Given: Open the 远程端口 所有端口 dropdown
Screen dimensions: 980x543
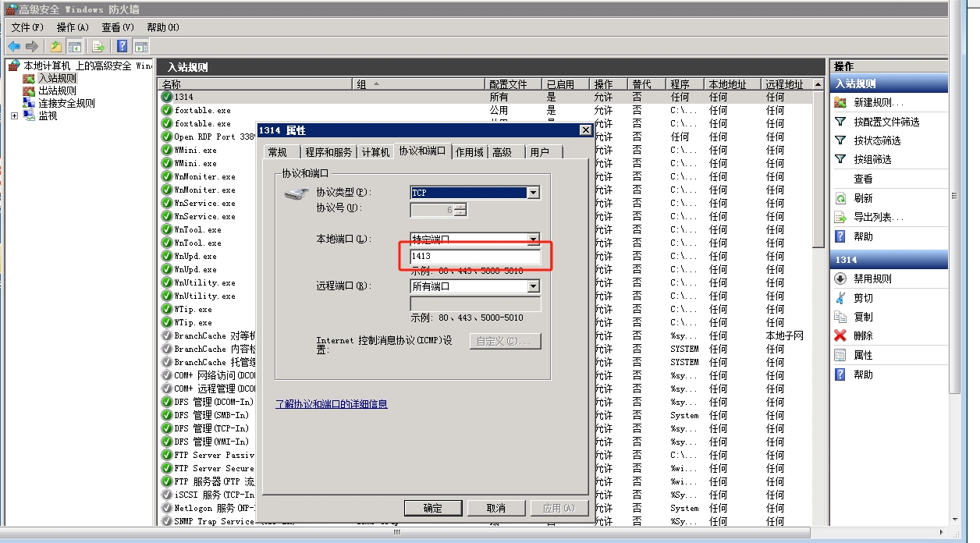Looking at the screenshot, I should coord(534,286).
